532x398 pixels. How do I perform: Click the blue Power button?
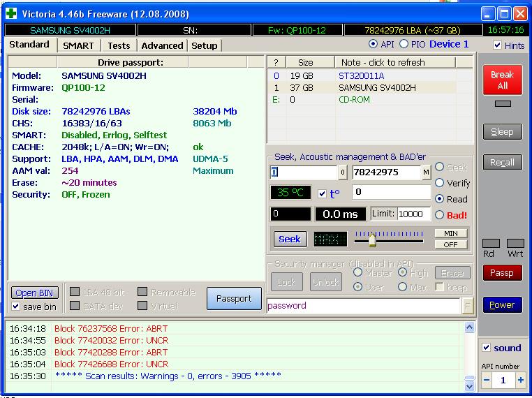503,305
